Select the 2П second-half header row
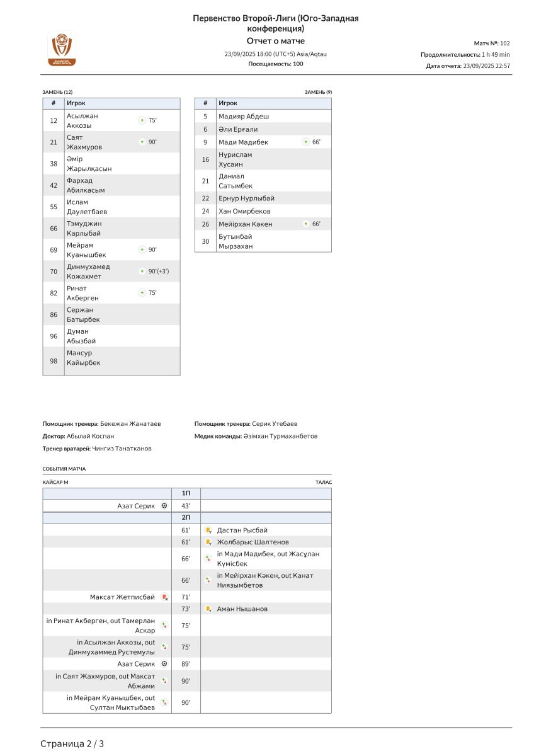 click(x=186, y=518)
